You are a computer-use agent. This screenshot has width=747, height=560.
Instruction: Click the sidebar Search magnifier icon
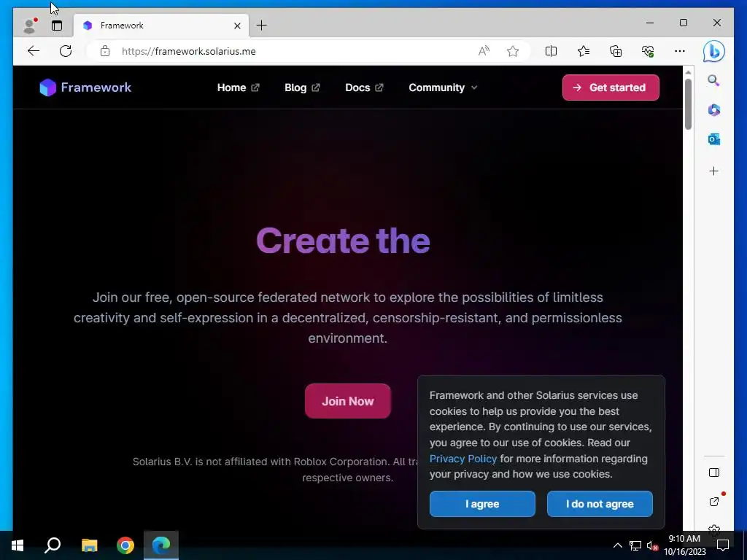click(713, 80)
